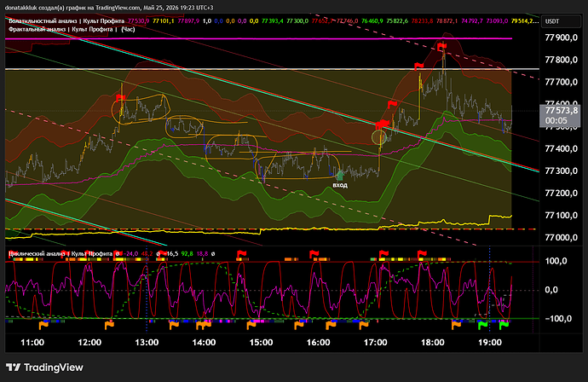588x382 pixels.
Task: Click the legend value 77530,9
Action: tap(139, 21)
